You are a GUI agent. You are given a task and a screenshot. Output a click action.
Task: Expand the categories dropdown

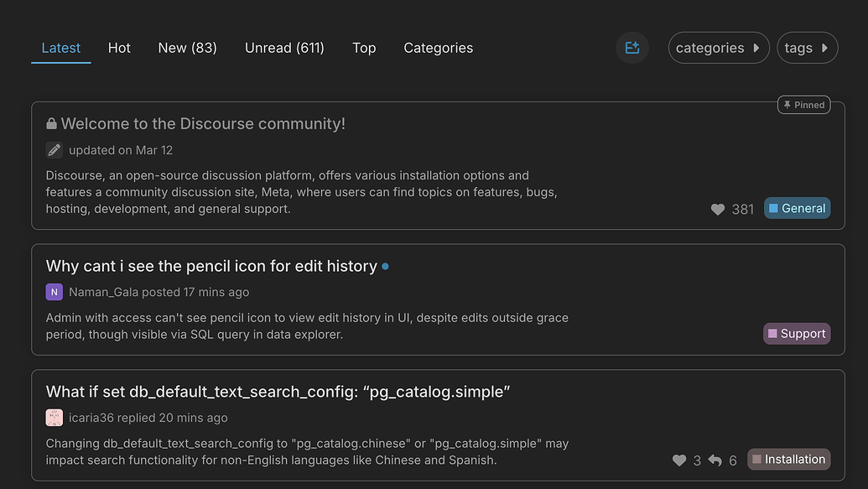click(x=718, y=48)
